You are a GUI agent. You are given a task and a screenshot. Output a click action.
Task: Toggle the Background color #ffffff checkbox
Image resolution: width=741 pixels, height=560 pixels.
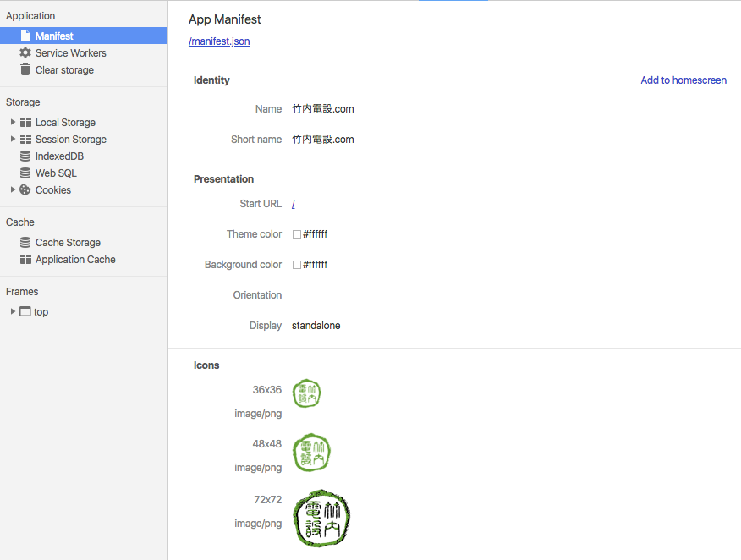298,264
